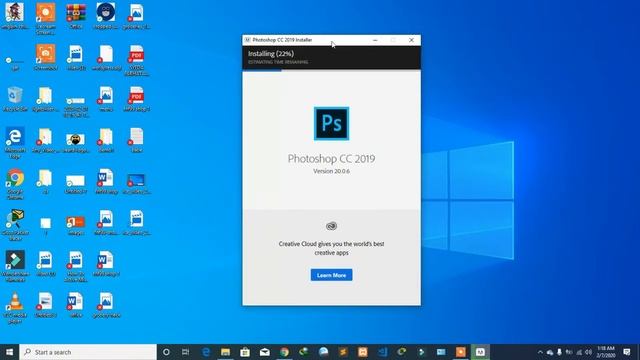
Task: Select the Google Chrome desktop shortcut
Action: tap(15, 184)
